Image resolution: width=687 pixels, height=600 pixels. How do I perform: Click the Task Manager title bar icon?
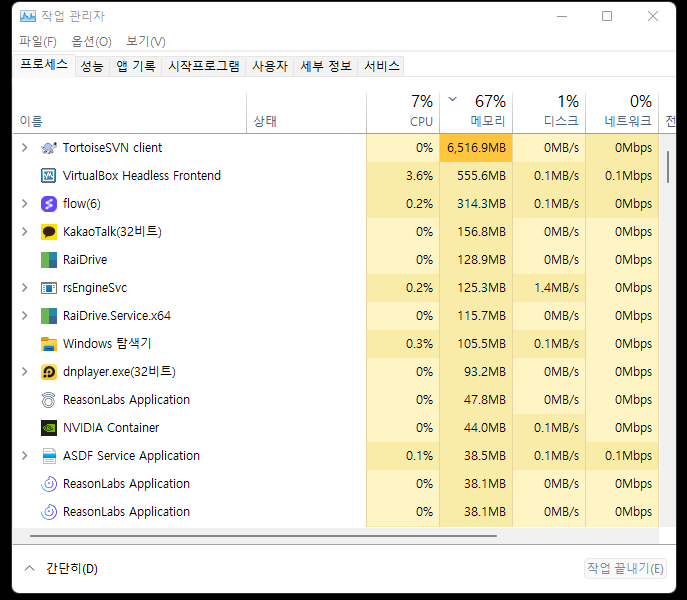28,16
